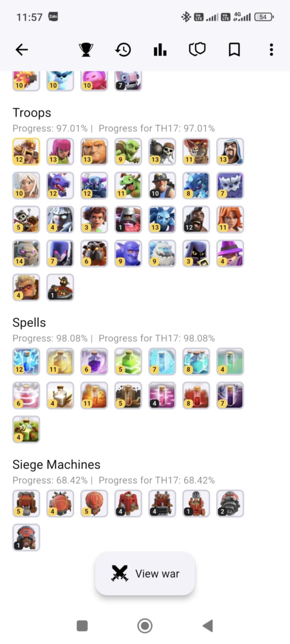The width and height of the screenshot is (290, 644).
Task: Open the three-dot overflow menu
Action: click(271, 50)
